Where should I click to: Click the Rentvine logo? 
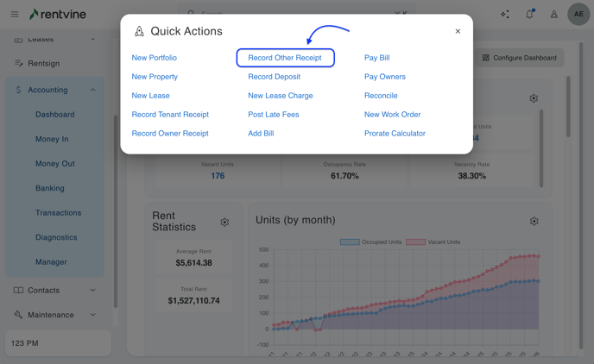[58, 14]
